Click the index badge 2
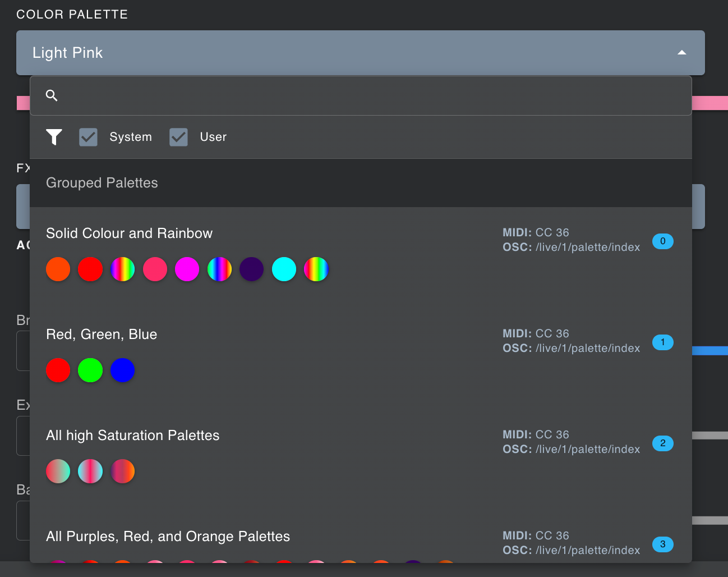This screenshot has width=728, height=577. click(x=663, y=443)
